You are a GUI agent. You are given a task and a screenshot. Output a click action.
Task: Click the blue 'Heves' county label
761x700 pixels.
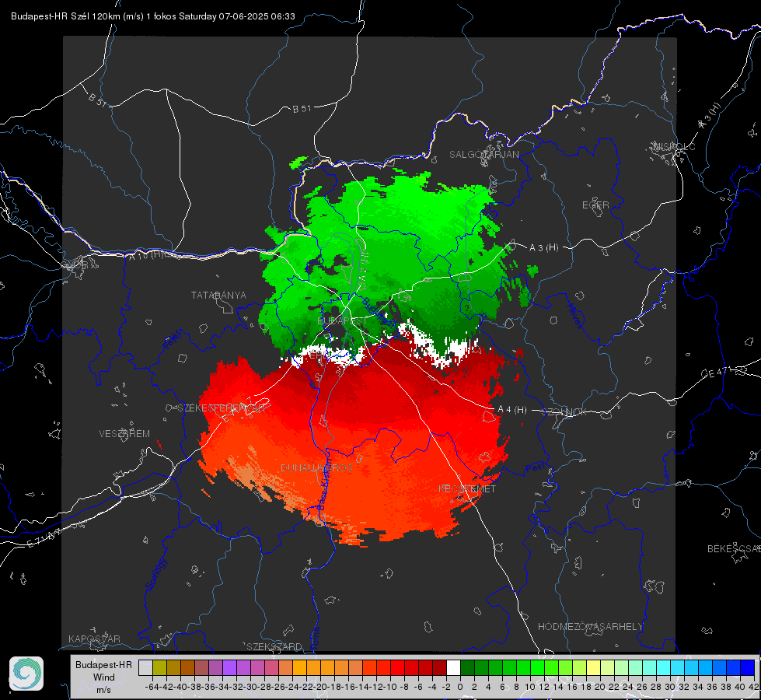[x=574, y=316]
